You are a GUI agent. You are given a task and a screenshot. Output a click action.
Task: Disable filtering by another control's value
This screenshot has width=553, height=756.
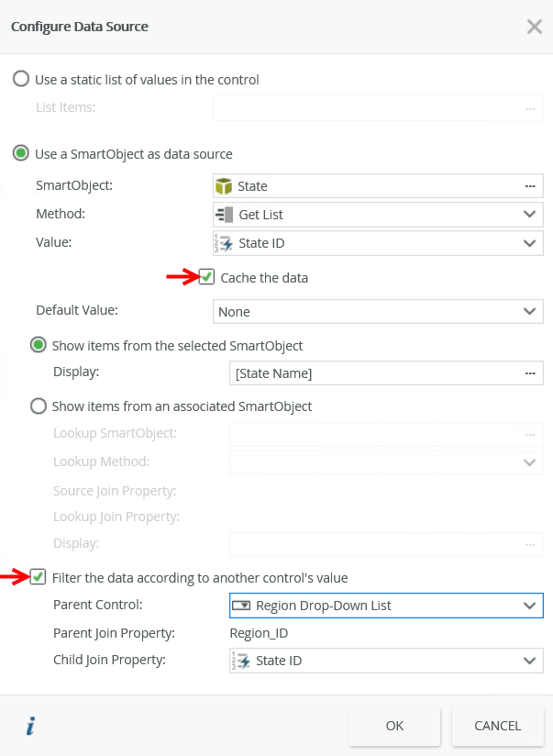(x=39, y=577)
